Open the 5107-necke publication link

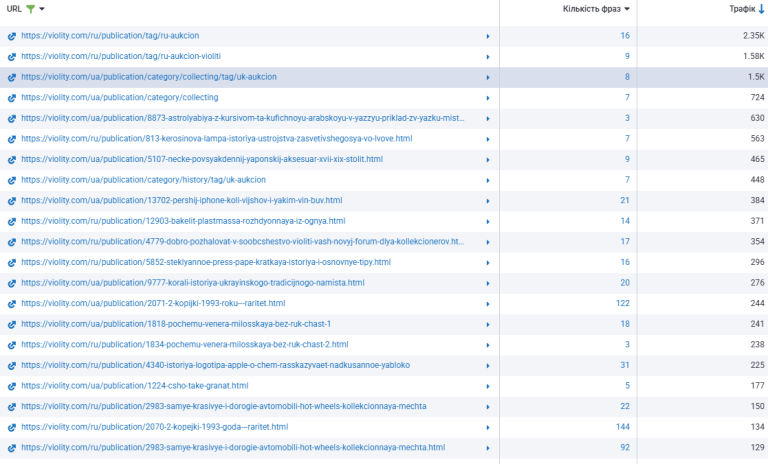(202, 159)
